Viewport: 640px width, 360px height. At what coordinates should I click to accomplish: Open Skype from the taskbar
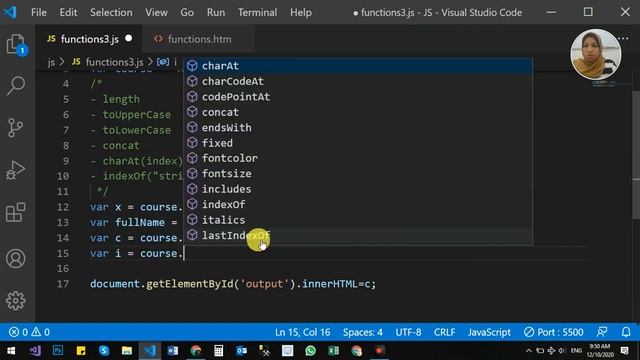point(104,351)
